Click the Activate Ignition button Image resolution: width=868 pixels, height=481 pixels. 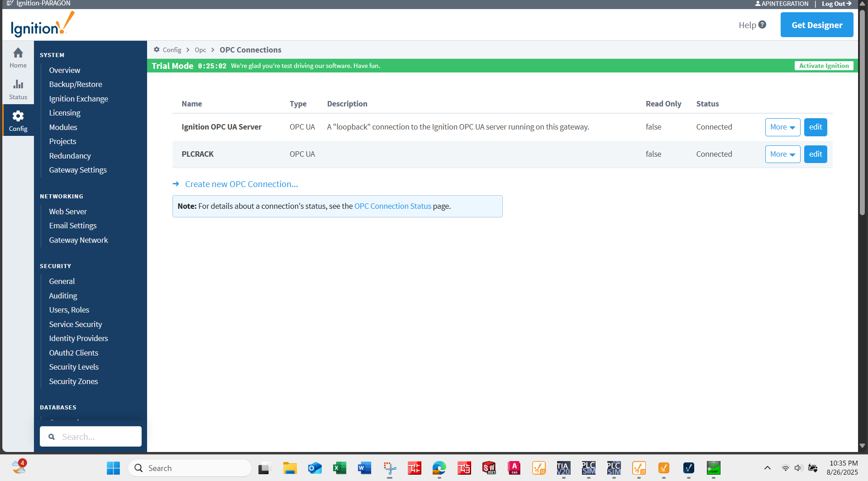pyautogui.click(x=824, y=66)
